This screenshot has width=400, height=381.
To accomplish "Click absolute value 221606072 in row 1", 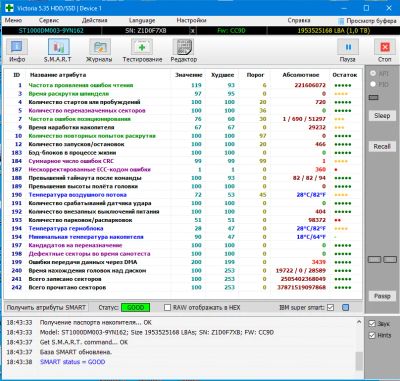I will tap(310, 85).
